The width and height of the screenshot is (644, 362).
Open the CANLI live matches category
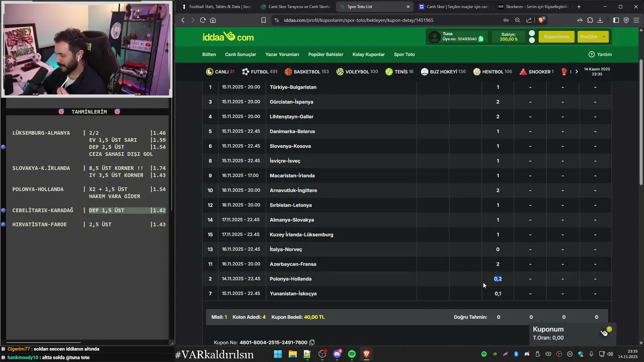pos(220,72)
